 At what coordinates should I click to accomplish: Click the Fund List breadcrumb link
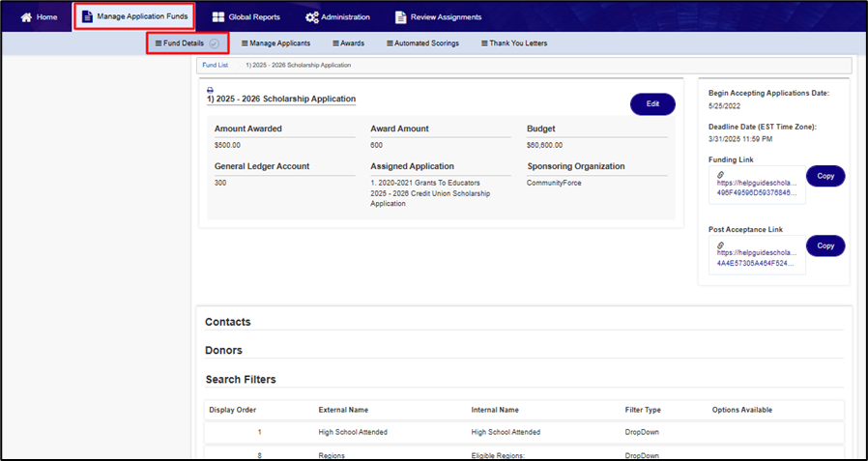215,65
